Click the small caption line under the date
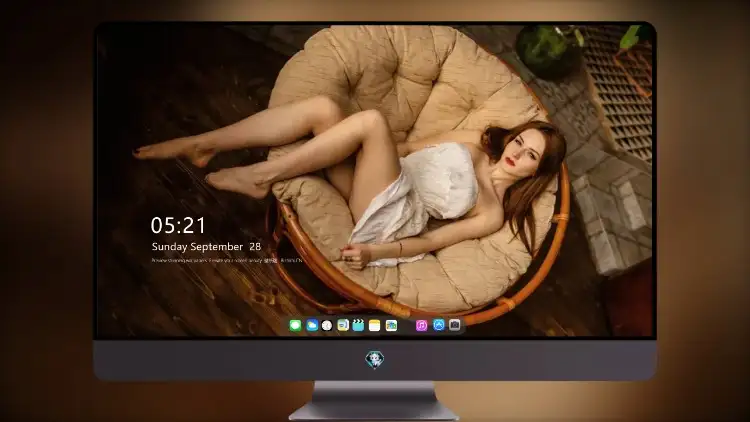750x422 pixels. pos(227,261)
